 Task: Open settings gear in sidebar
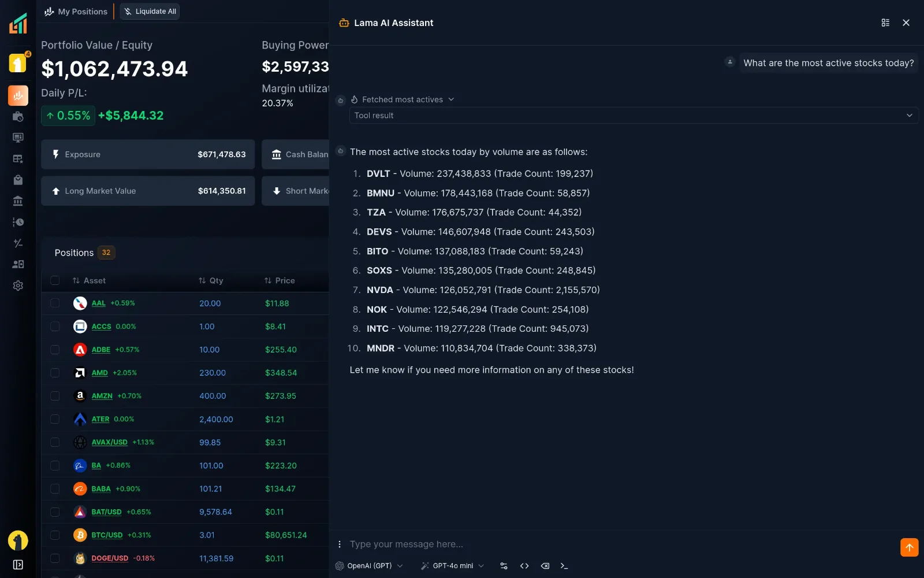point(18,286)
